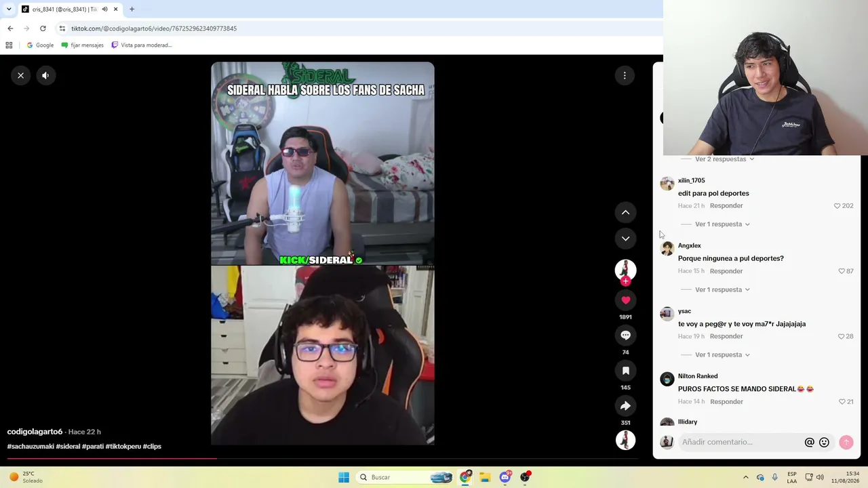Like Angxlex's comment with 87 likes

pos(842,271)
